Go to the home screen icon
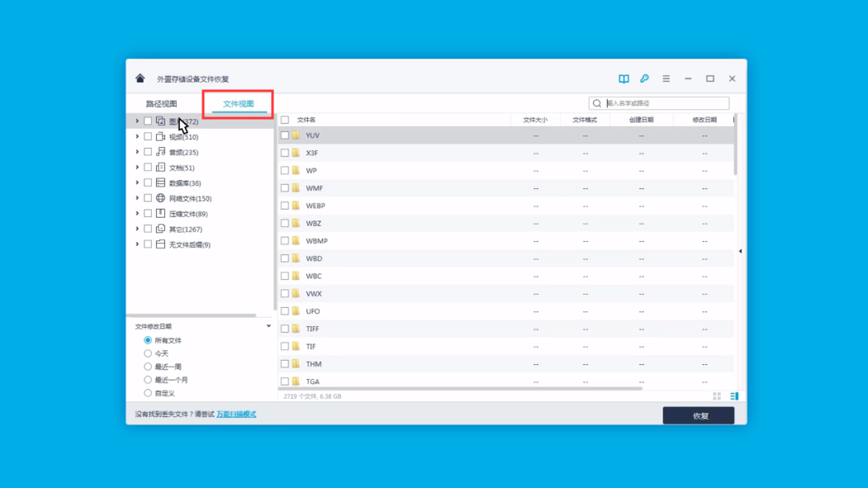The width and height of the screenshot is (868, 488). pos(140,78)
